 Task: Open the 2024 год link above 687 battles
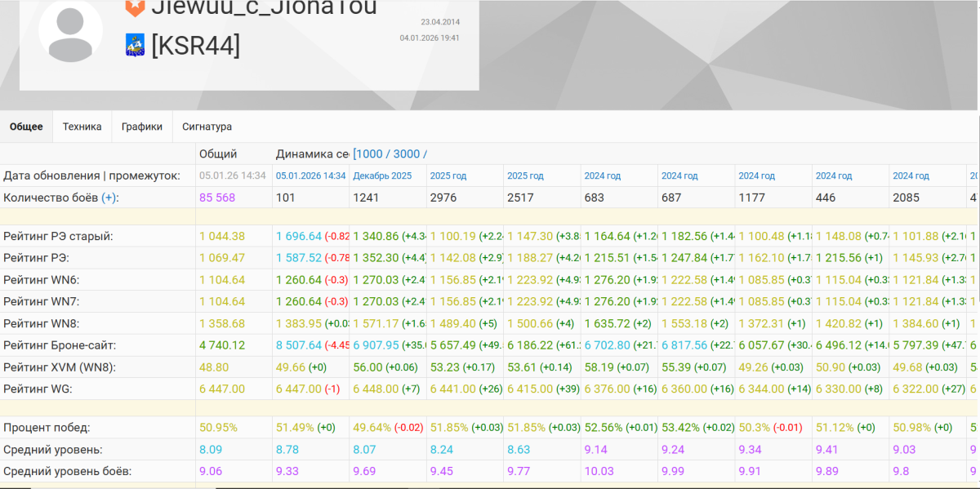[x=679, y=176]
